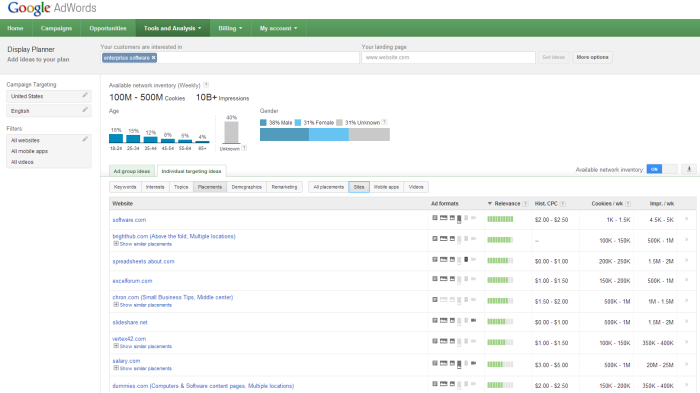Open help for Available network inventory weekly
Viewport: 700px width, 393px height.
pos(206,85)
